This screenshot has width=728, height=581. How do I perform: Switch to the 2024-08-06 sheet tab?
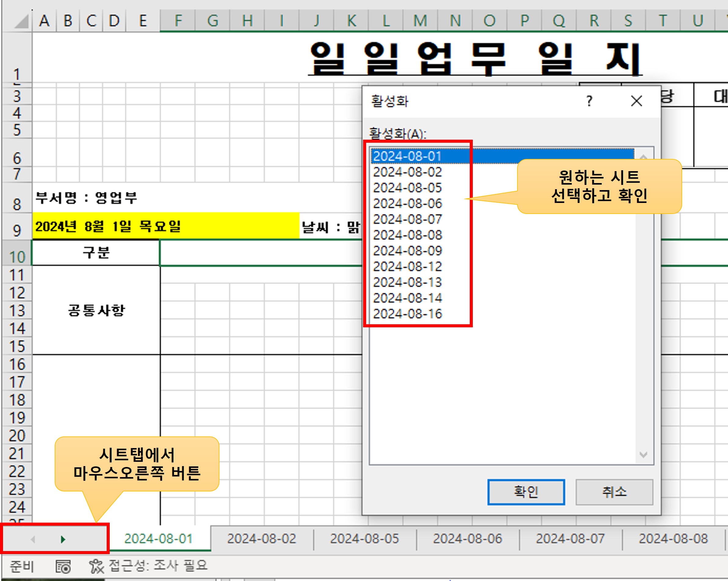(468, 539)
